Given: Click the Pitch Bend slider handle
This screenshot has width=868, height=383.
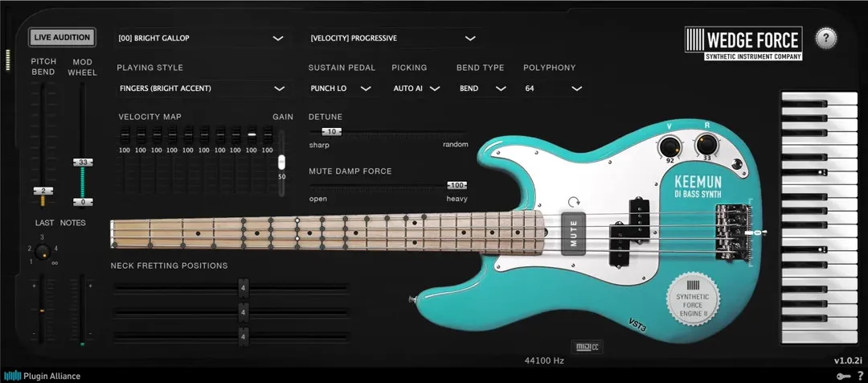Looking at the screenshot, I should [43, 191].
